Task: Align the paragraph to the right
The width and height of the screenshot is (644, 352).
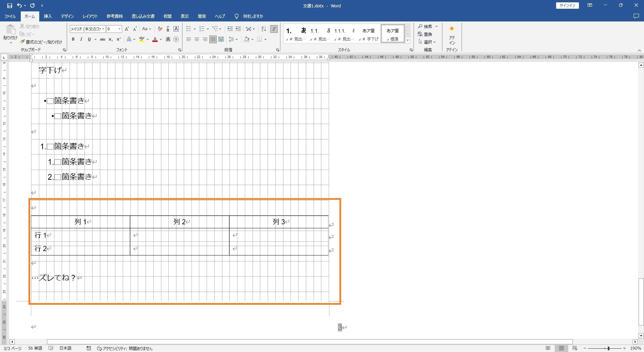Action: [x=205, y=39]
